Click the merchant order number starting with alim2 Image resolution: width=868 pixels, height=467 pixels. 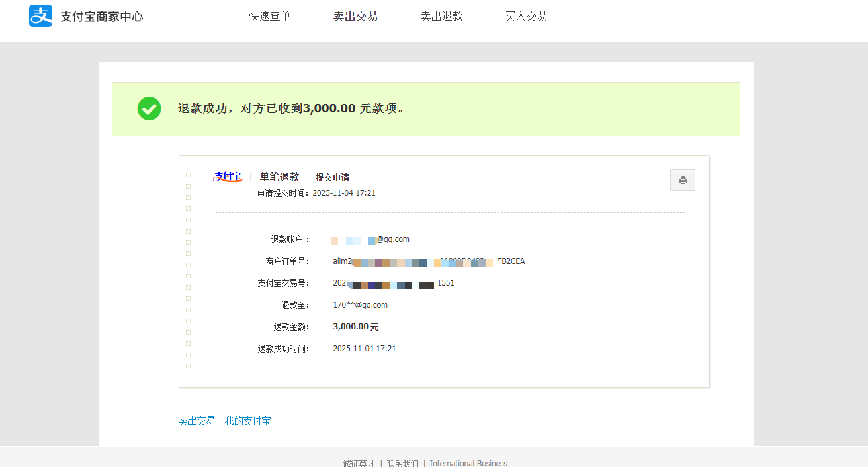point(429,261)
